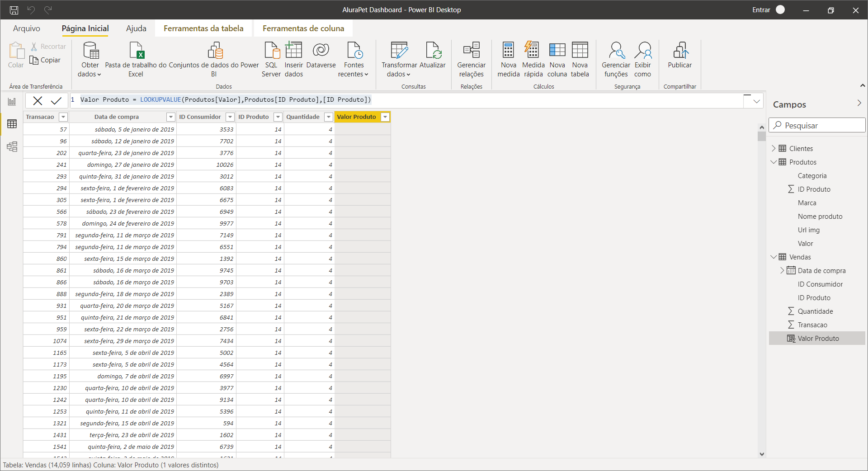Cancel formula with X button

(x=38, y=100)
